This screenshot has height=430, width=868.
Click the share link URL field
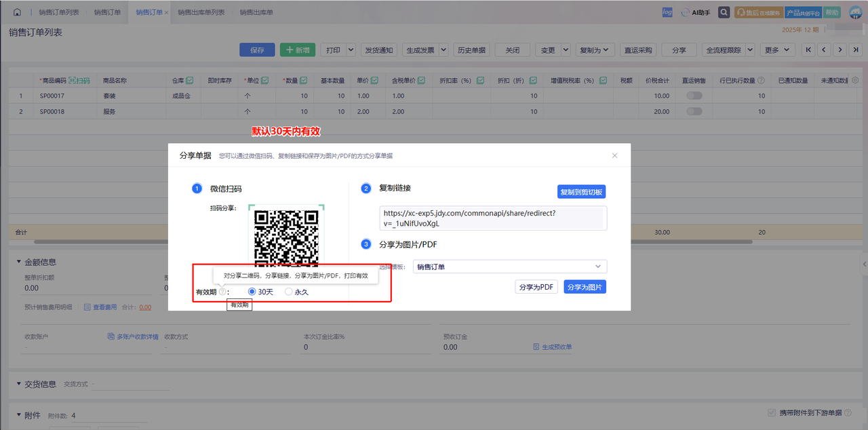(493, 218)
